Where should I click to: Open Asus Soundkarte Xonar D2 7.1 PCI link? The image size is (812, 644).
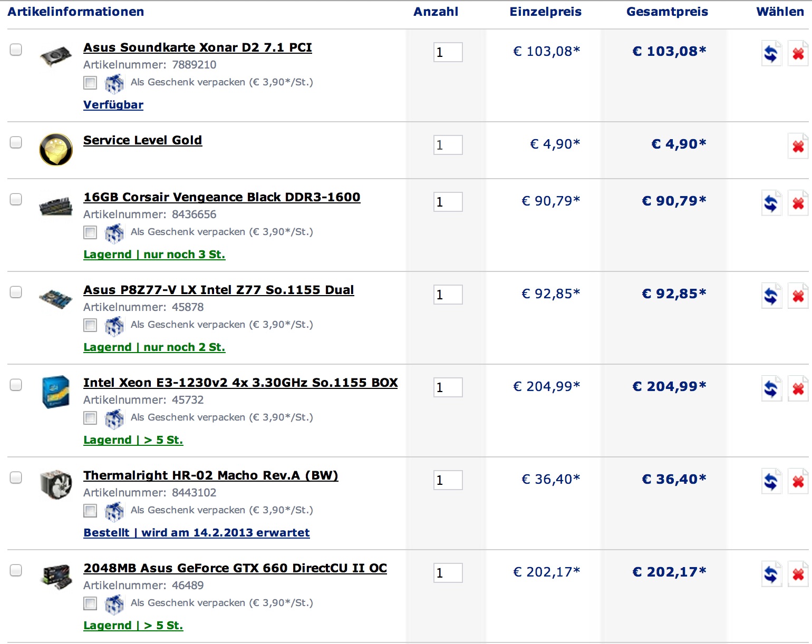tap(198, 47)
